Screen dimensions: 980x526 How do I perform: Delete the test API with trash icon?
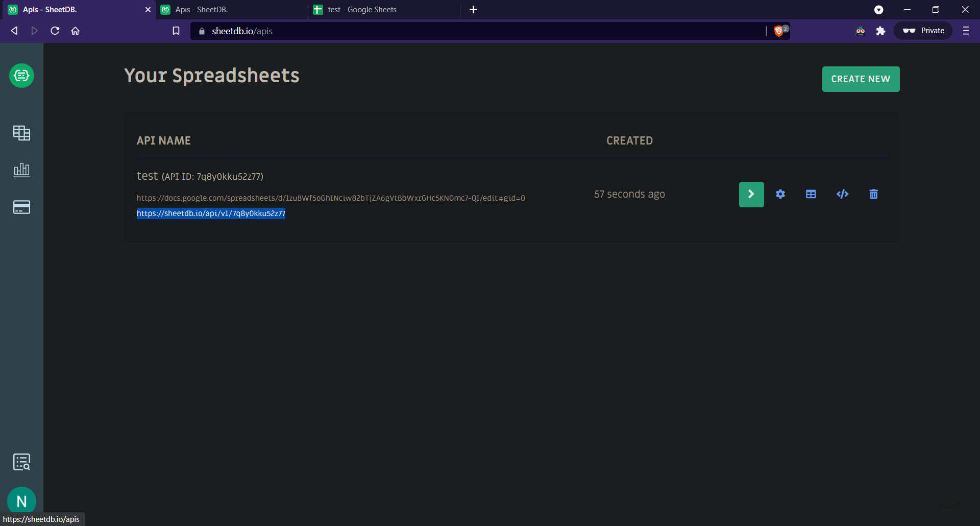click(x=874, y=194)
